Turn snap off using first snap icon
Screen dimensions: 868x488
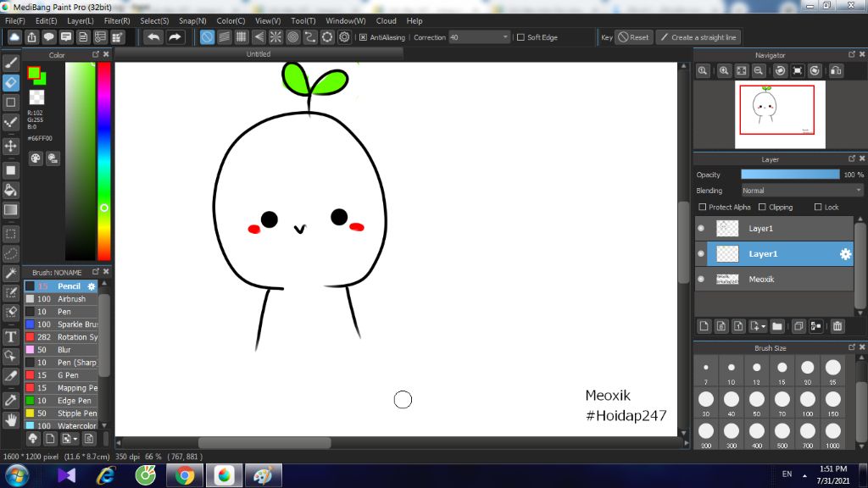pos(207,37)
